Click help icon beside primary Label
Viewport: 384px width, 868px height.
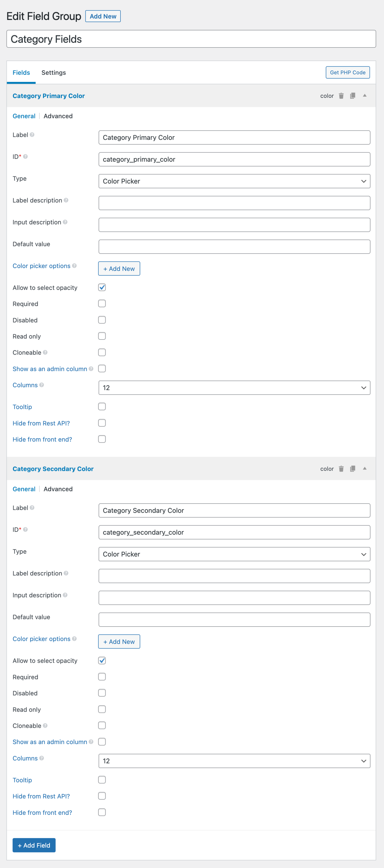[32, 135]
